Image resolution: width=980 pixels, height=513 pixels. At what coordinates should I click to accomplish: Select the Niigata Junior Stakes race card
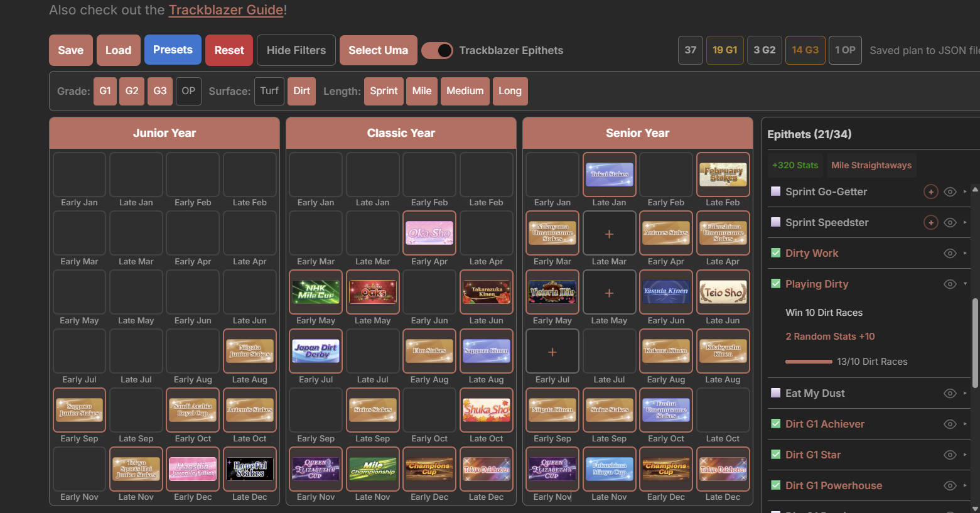250,352
